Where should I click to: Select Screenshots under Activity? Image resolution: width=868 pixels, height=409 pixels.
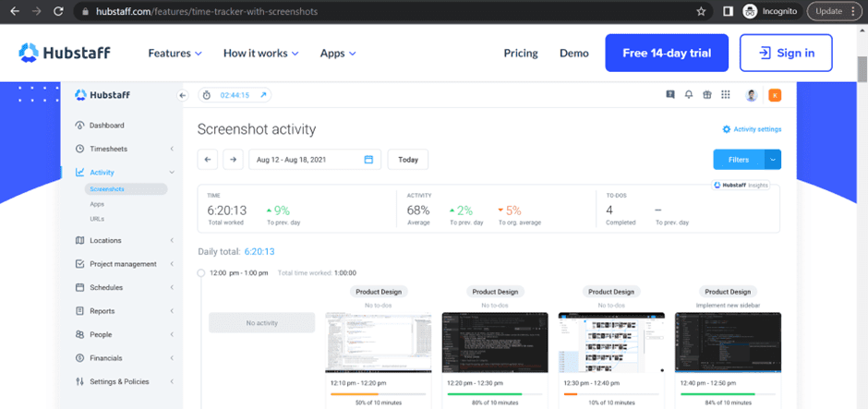[x=126, y=189]
